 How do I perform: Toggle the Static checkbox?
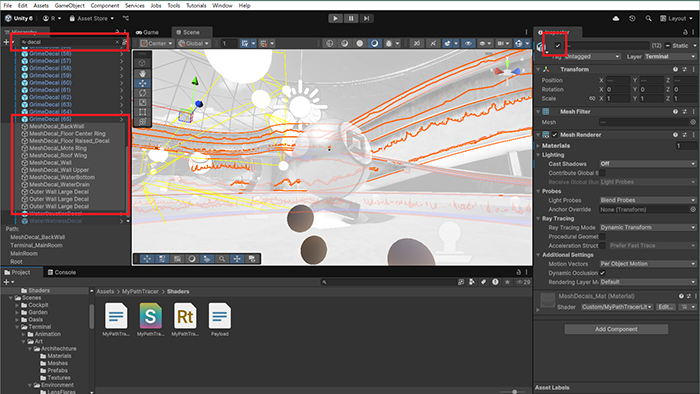[668, 46]
